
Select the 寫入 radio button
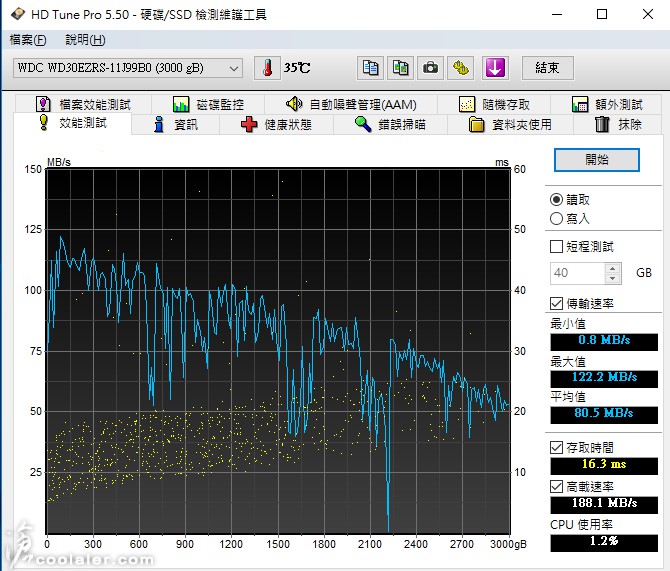point(557,218)
